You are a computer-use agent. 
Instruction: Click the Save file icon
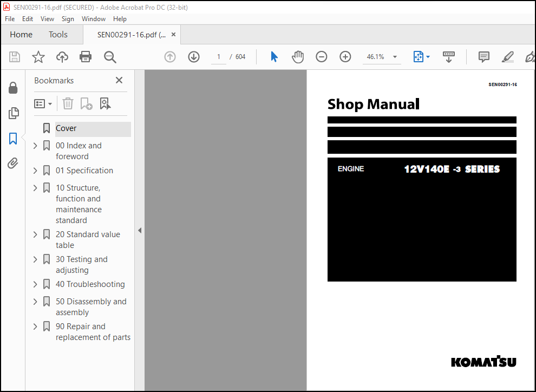point(15,57)
